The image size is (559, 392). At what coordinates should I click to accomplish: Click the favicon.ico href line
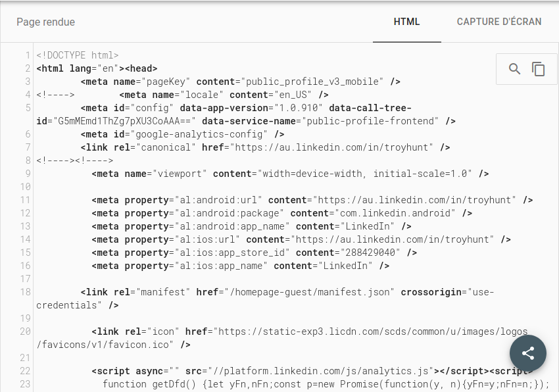tap(283, 338)
